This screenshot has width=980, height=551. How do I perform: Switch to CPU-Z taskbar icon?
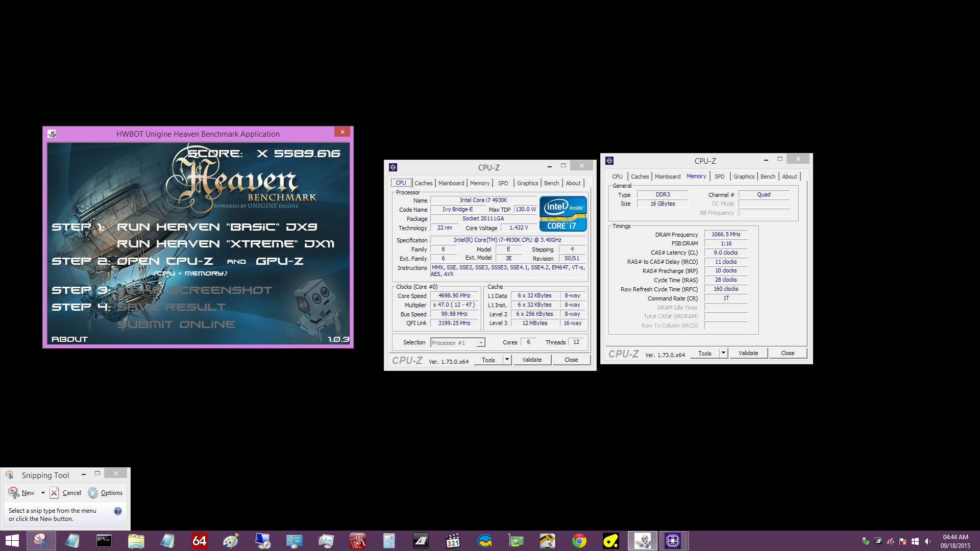[x=673, y=541]
